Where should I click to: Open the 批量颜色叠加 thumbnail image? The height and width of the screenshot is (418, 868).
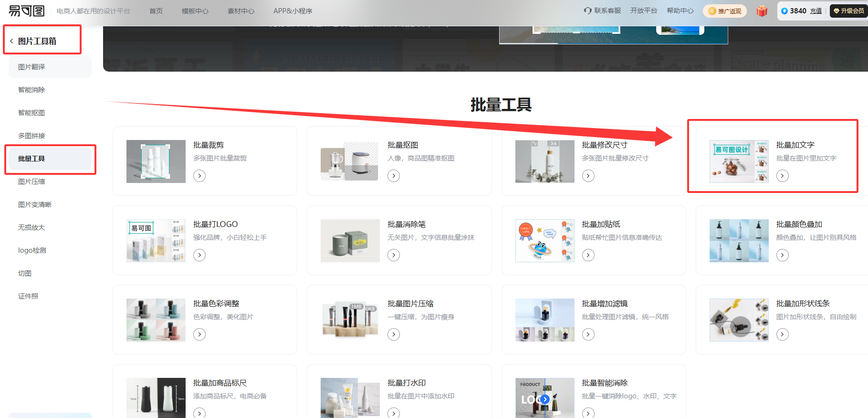[x=739, y=241]
